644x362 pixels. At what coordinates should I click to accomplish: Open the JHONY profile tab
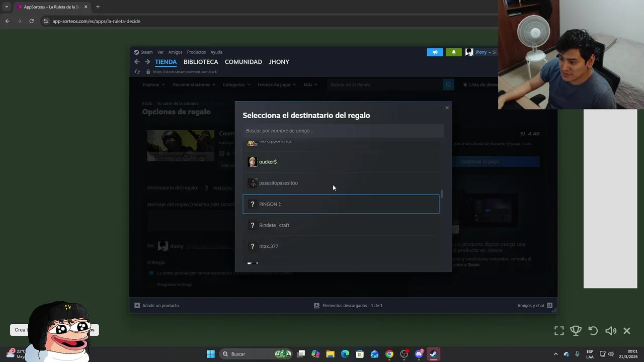click(x=279, y=62)
